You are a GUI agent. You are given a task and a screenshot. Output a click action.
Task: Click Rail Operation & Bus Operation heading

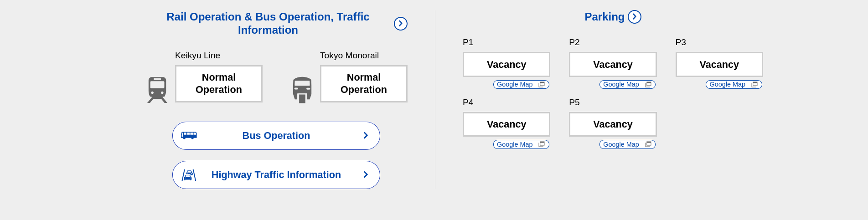point(268,23)
